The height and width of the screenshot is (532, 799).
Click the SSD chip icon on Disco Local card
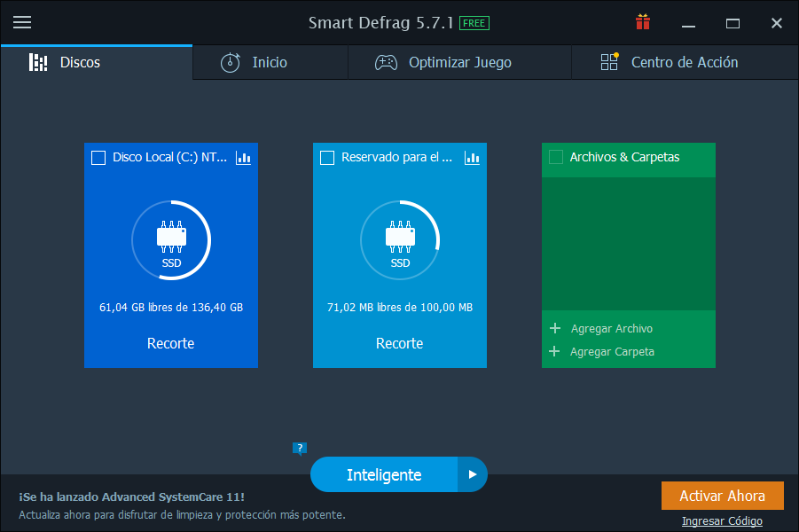pos(171,237)
